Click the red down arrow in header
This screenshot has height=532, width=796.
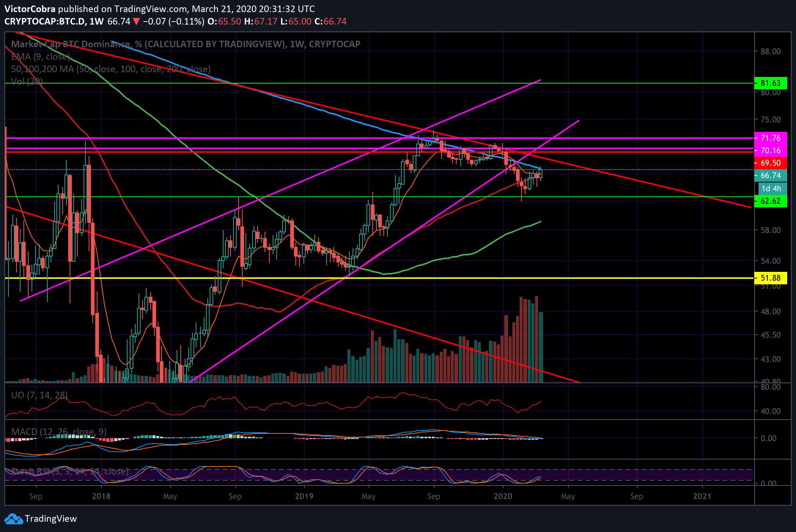pos(136,22)
